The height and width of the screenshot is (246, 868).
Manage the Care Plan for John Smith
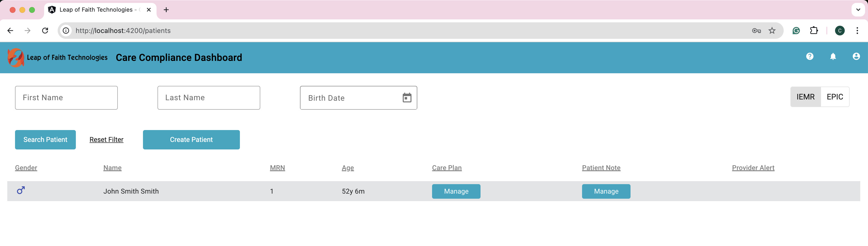tap(456, 191)
